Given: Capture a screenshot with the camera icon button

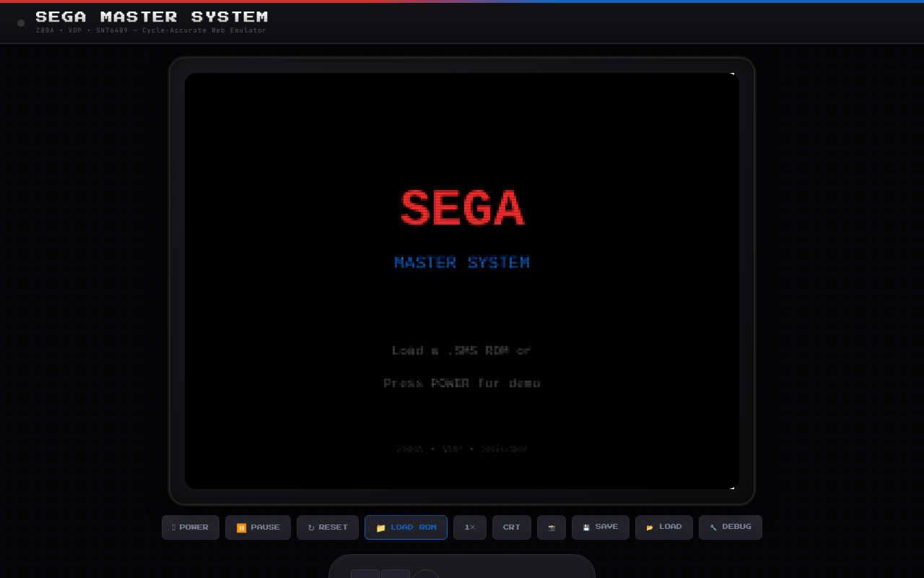Looking at the screenshot, I should tap(552, 527).
